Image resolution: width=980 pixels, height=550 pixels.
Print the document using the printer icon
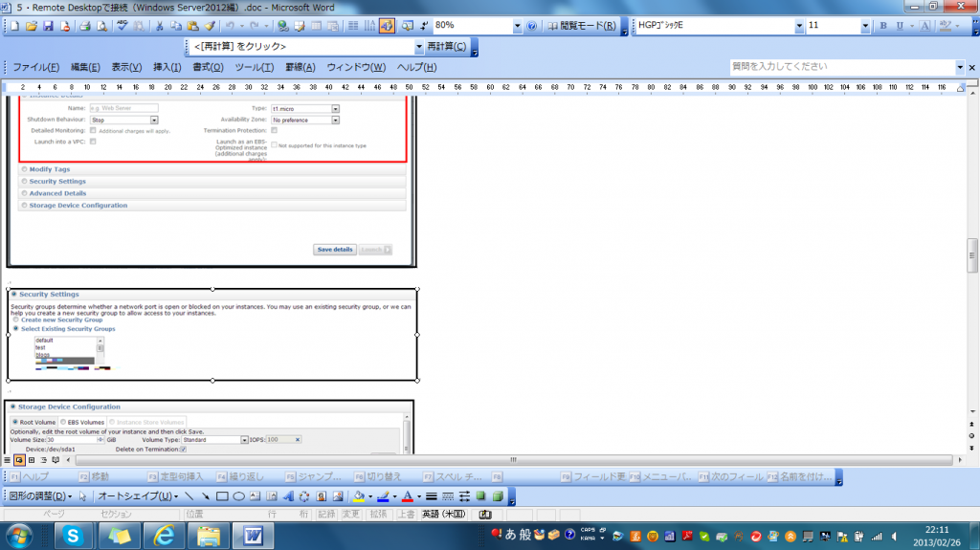[84, 26]
